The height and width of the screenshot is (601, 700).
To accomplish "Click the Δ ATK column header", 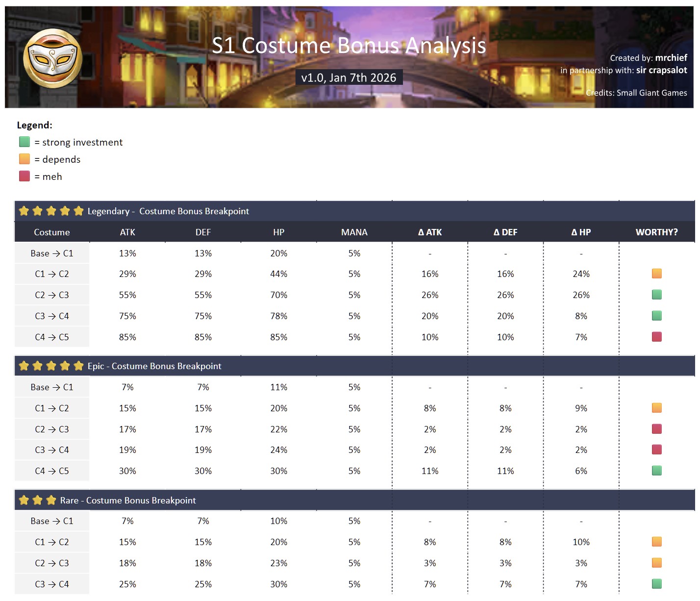I will coord(430,232).
